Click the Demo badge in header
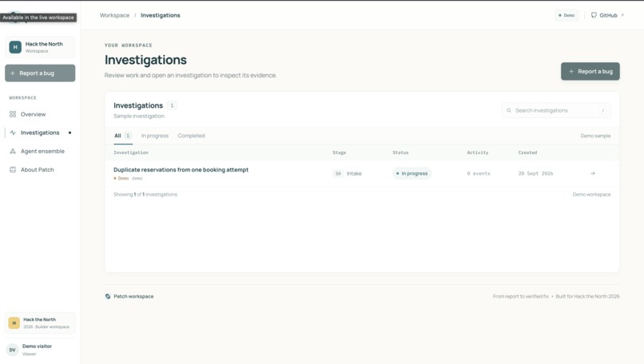The height and width of the screenshot is (364, 644). tap(566, 15)
